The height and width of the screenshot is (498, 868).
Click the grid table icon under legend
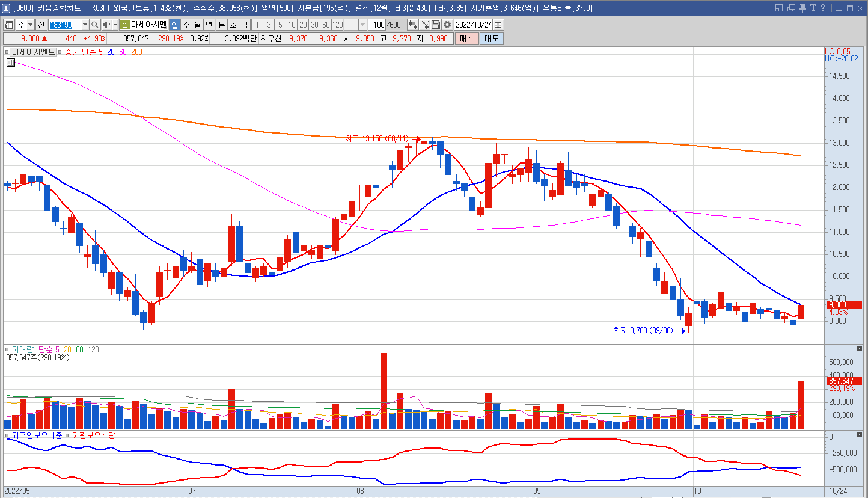click(x=11, y=62)
